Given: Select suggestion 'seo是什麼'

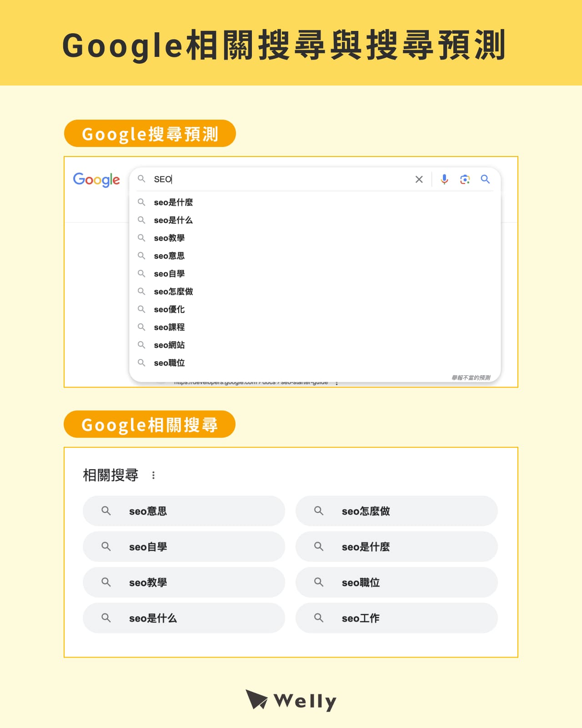Looking at the screenshot, I should point(315,202).
